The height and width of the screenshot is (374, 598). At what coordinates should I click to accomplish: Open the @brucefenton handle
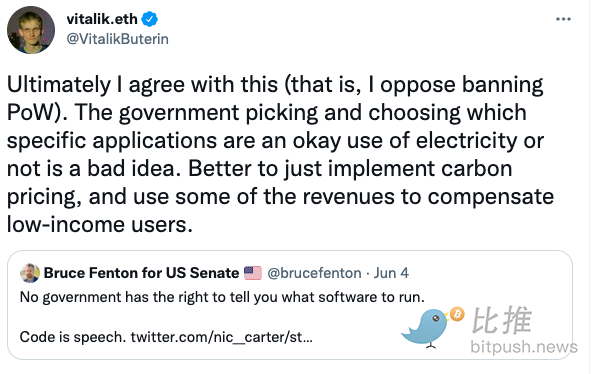[x=314, y=273]
